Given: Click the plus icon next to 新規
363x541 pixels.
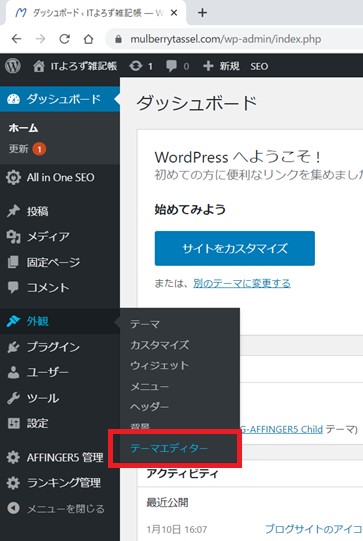Looking at the screenshot, I should pyautogui.click(x=208, y=66).
